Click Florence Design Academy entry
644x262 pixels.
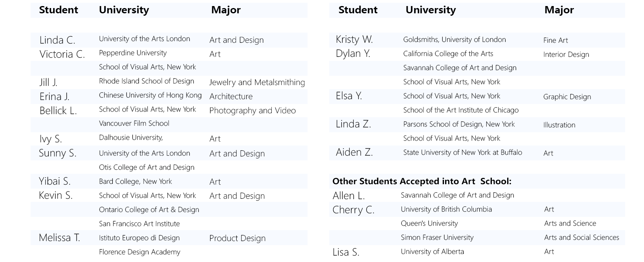(140, 252)
